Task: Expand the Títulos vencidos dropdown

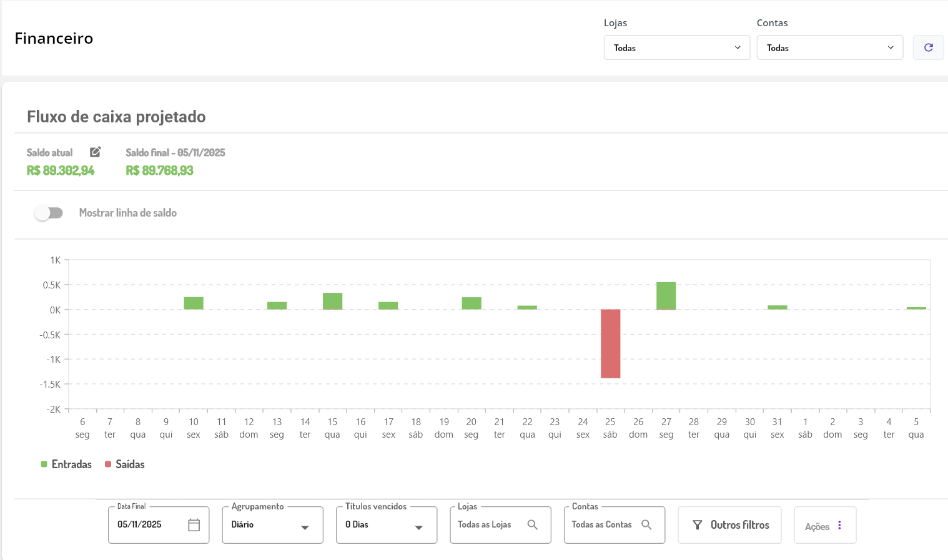Action: [x=386, y=525]
